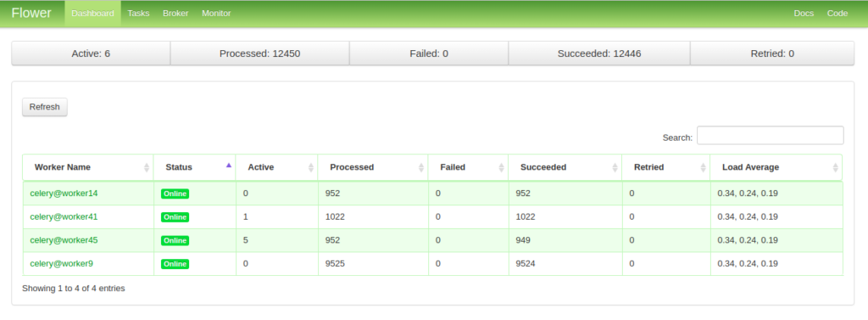Sort by Processed column sort icon
The image size is (868, 320).
pyautogui.click(x=421, y=167)
